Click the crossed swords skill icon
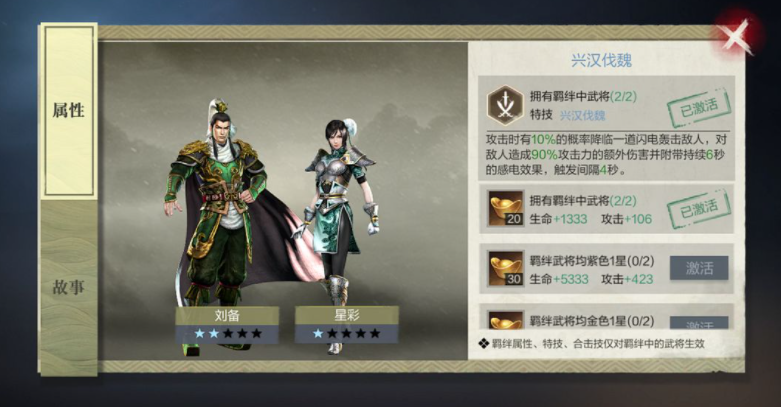This screenshot has height=407, width=781. coord(505,106)
